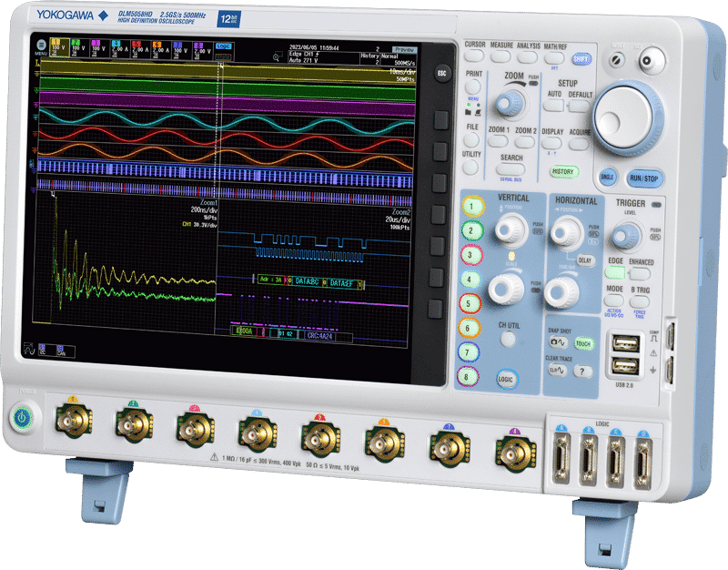Tap the magnifier icon on screen

tap(278, 54)
